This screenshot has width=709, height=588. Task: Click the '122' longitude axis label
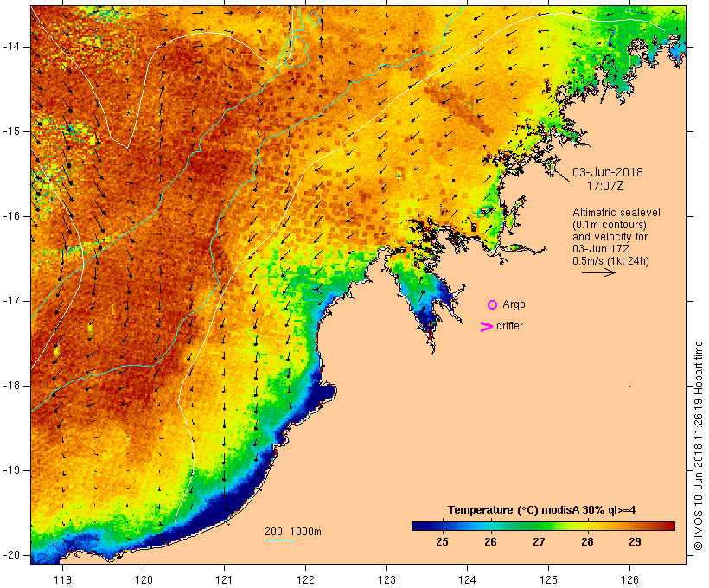[305, 580]
